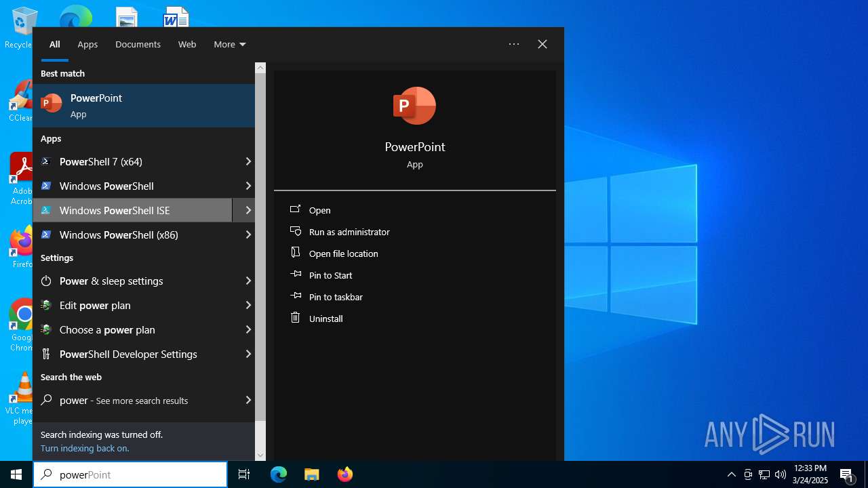Switch to All search tab

(x=55, y=44)
